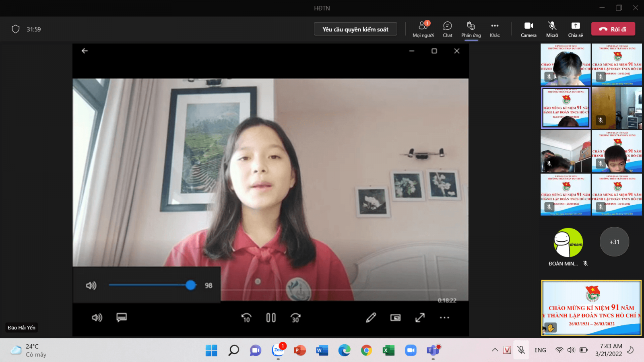Select the pencil edit icon in player

tap(371, 318)
